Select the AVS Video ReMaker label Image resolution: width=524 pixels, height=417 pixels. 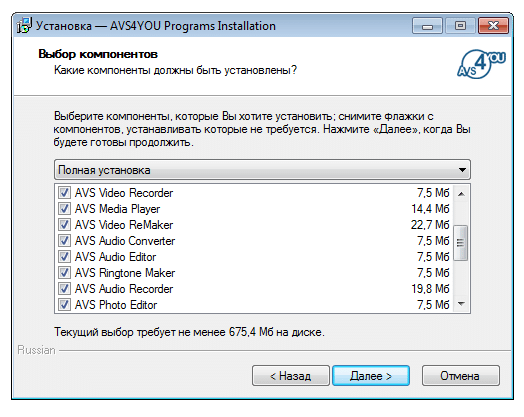click(124, 225)
